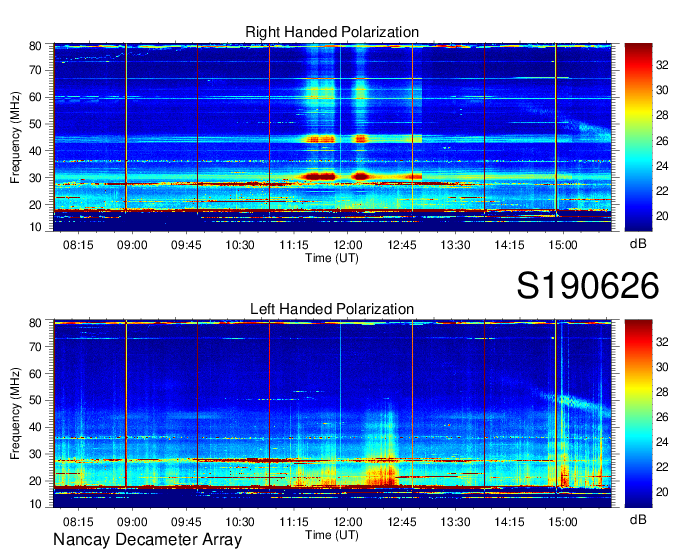Screen dimensions: 680x552
Task: Click "Time (UT)" label under Left Handed plot
Action: click(x=332, y=535)
